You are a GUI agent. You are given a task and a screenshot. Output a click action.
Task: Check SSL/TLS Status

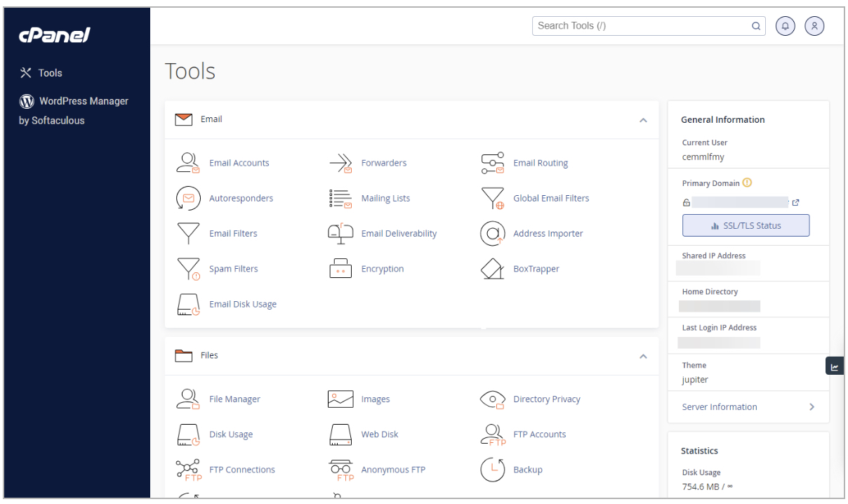(746, 225)
